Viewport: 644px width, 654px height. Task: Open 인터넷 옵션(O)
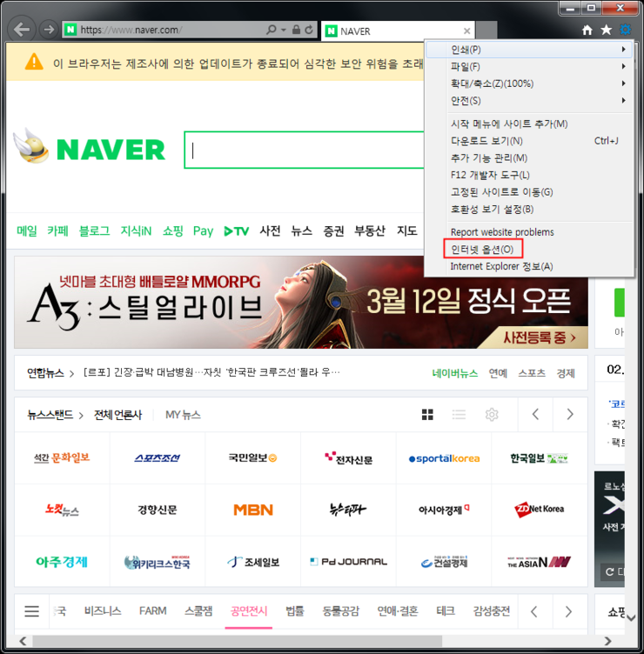[x=529, y=250]
